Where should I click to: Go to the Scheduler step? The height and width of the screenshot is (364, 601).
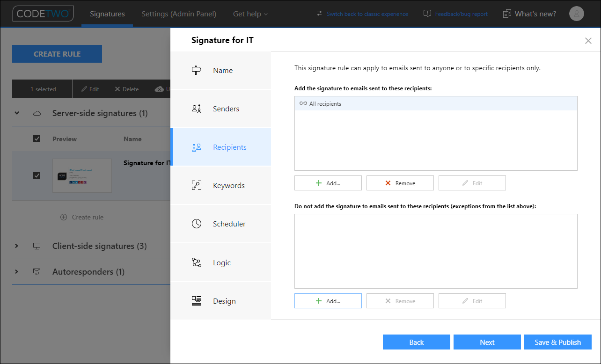coord(221,224)
